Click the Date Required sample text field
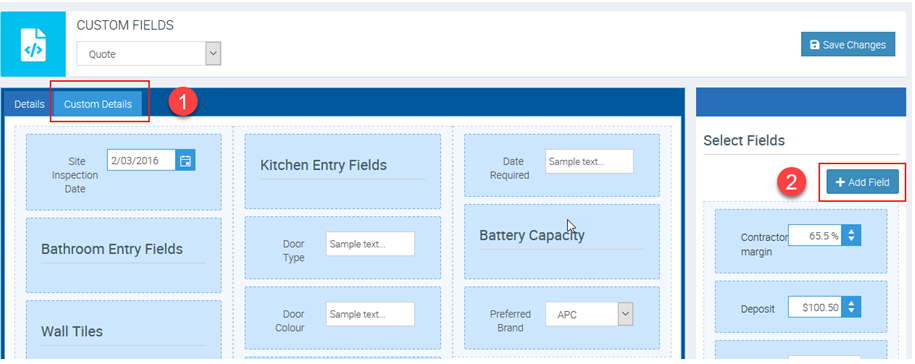 click(x=589, y=162)
